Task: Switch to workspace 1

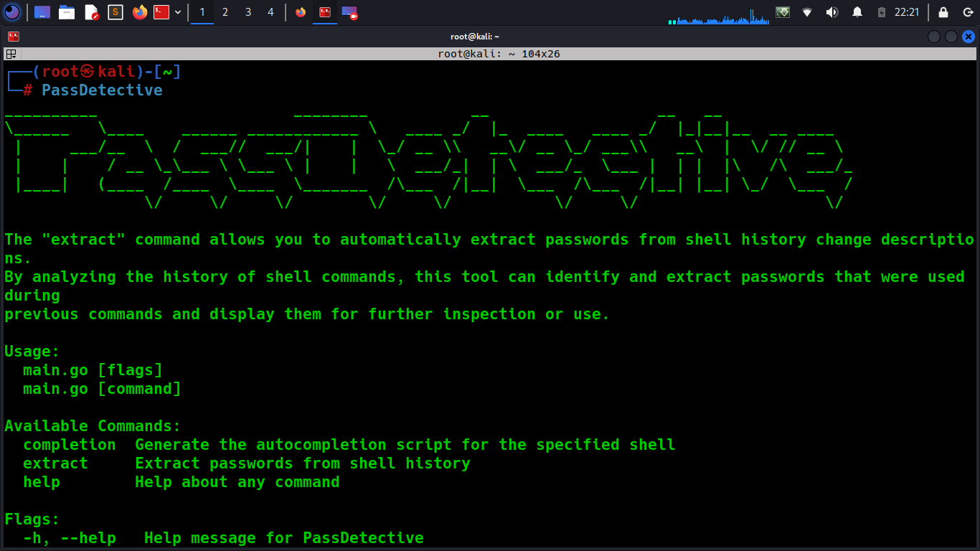Action: click(202, 12)
